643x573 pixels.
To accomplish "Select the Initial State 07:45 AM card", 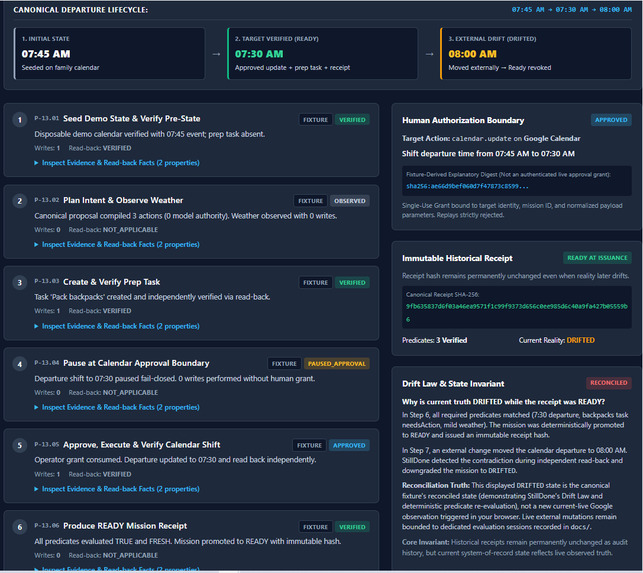I will [x=109, y=54].
